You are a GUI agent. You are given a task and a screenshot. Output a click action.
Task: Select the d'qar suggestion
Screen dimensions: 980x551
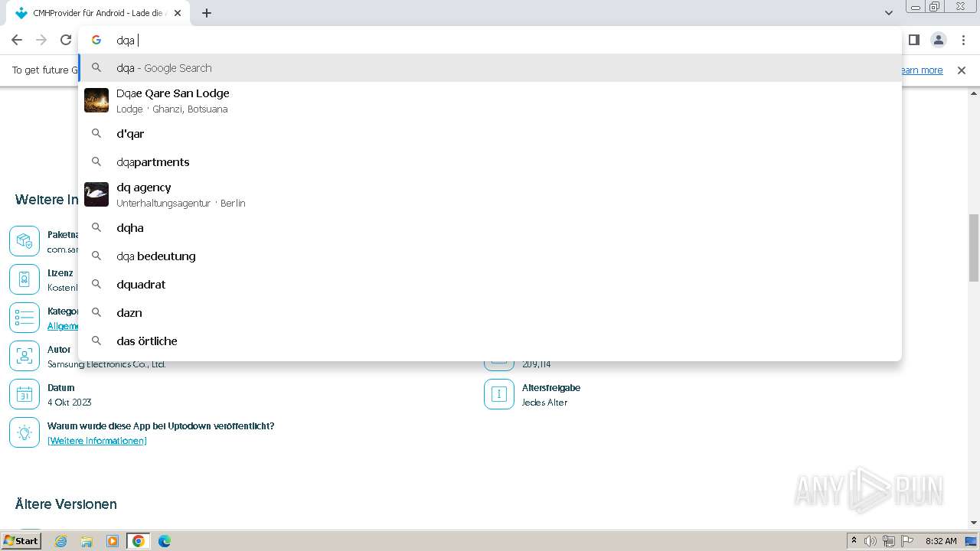(x=490, y=134)
